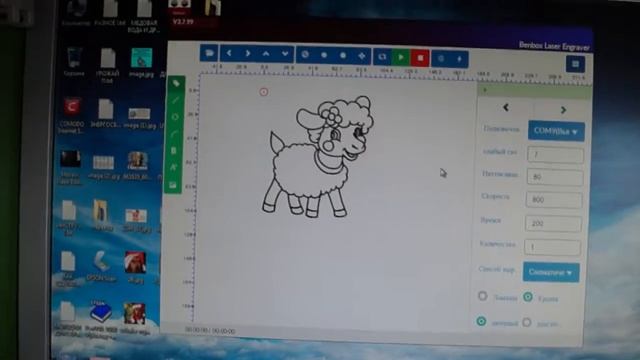Select the unchecked radio in first radio row
Viewport: 640px width, 360px height.
(482, 296)
